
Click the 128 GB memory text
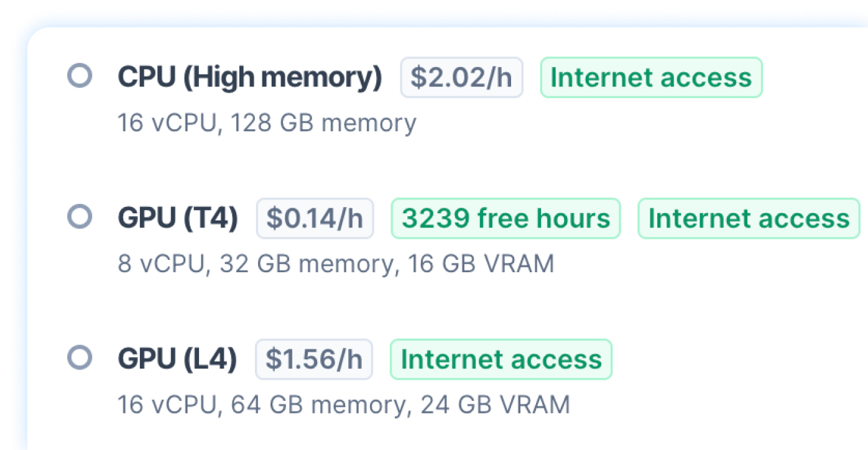(323, 123)
